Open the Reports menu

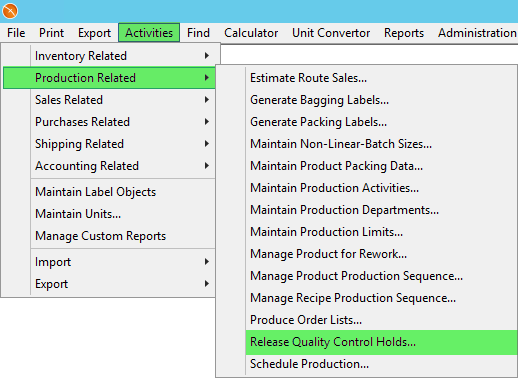click(404, 33)
